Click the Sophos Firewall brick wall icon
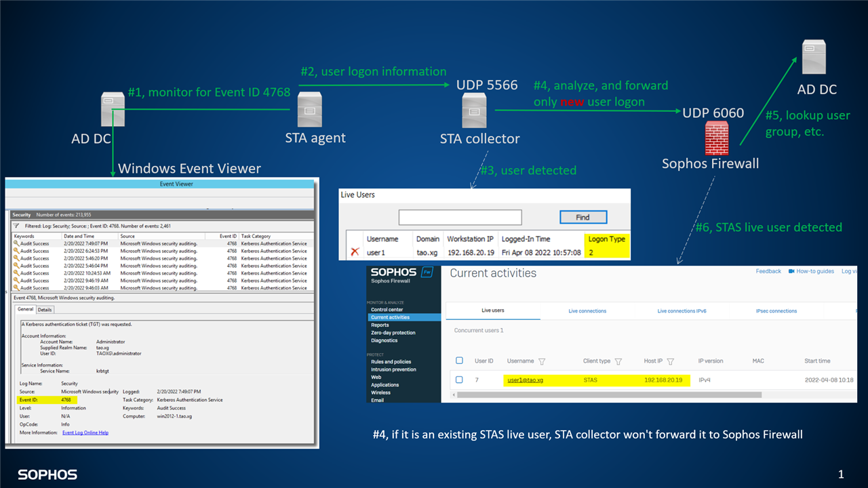The width and height of the screenshot is (868, 488). tap(717, 138)
